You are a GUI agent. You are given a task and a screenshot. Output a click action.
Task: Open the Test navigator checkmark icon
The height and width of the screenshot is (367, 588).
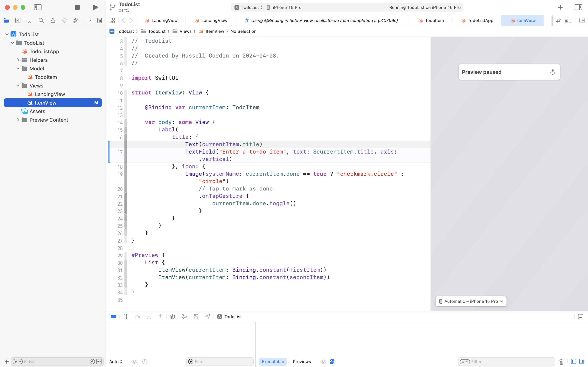point(65,20)
